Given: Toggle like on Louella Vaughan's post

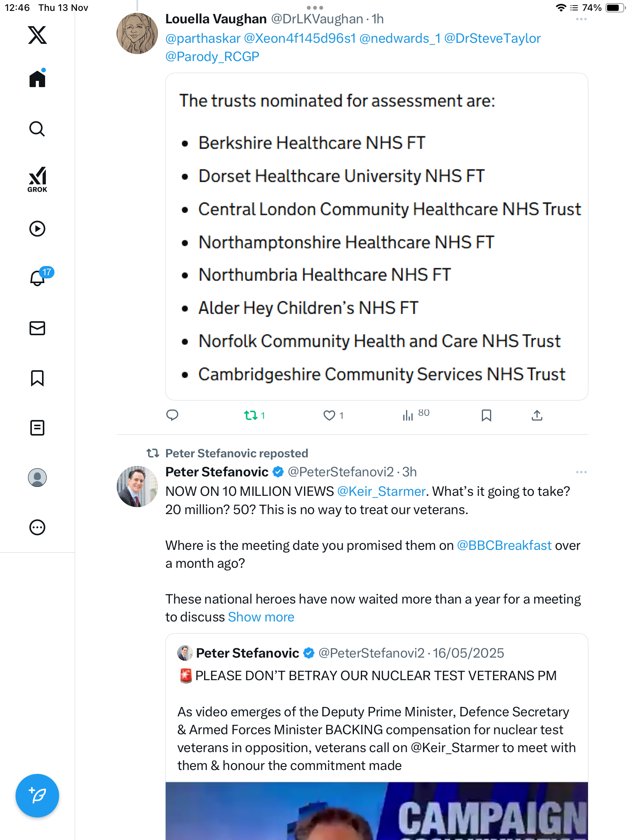Looking at the screenshot, I should [x=329, y=415].
